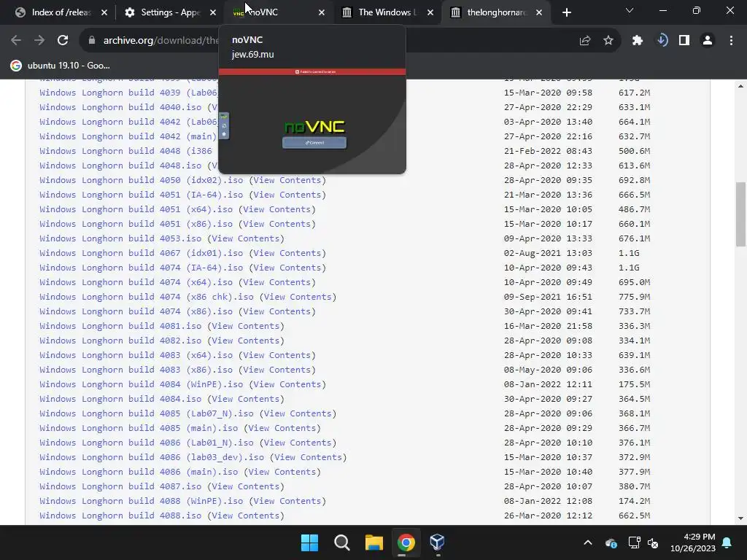
Task: Click the scrollbar up arrow
Action: [740, 86]
